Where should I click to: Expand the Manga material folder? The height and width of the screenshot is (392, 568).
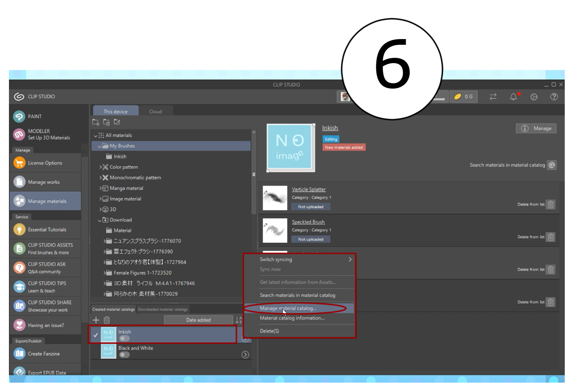point(100,188)
